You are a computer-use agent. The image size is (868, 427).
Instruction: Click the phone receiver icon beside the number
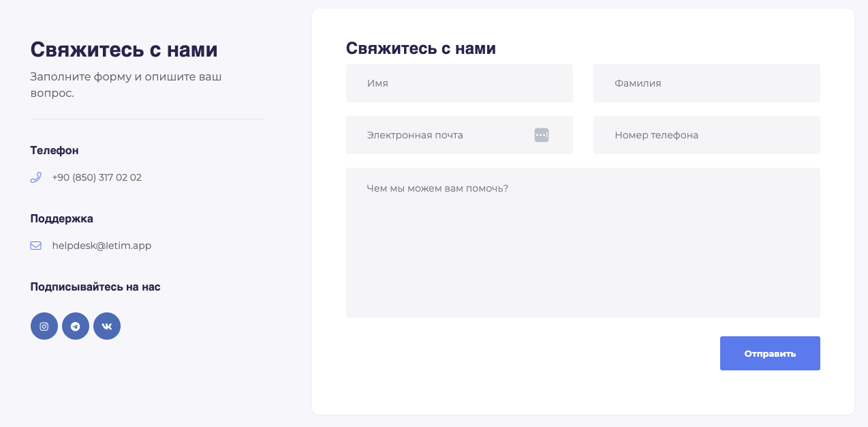[x=35, y=177]
